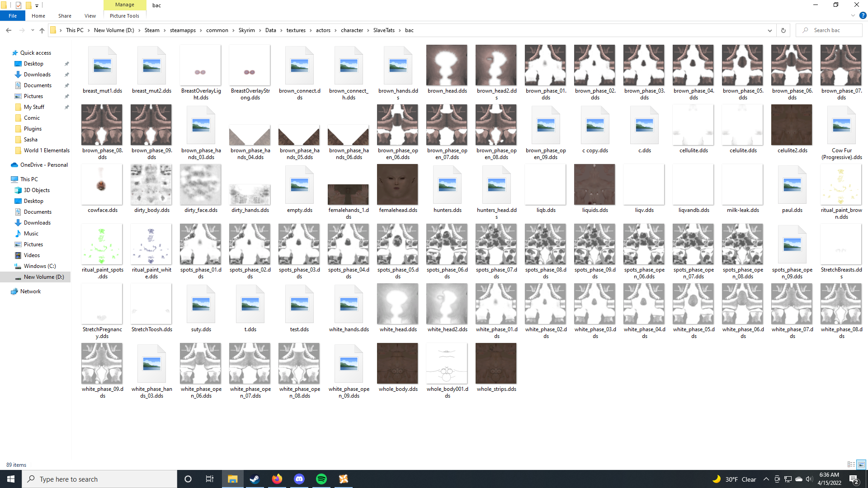Open Windows Start menu

(11, 479)
